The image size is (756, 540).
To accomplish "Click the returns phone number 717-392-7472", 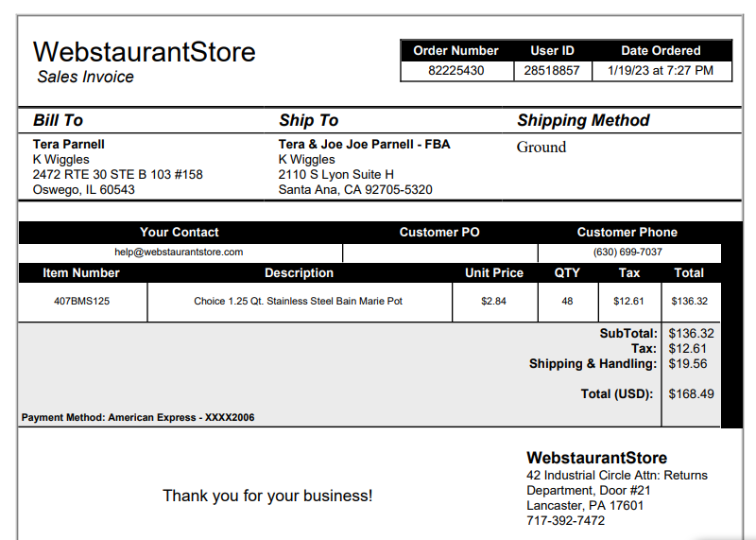I will (x=565, y=521).
